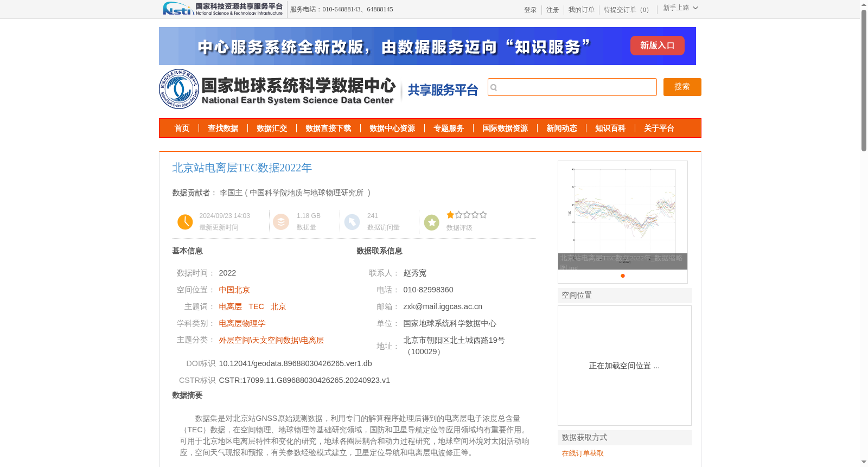Screen dimensions: 868x467
Task: Click the 在线订单获取 link
Action: (x=583, y=453)
